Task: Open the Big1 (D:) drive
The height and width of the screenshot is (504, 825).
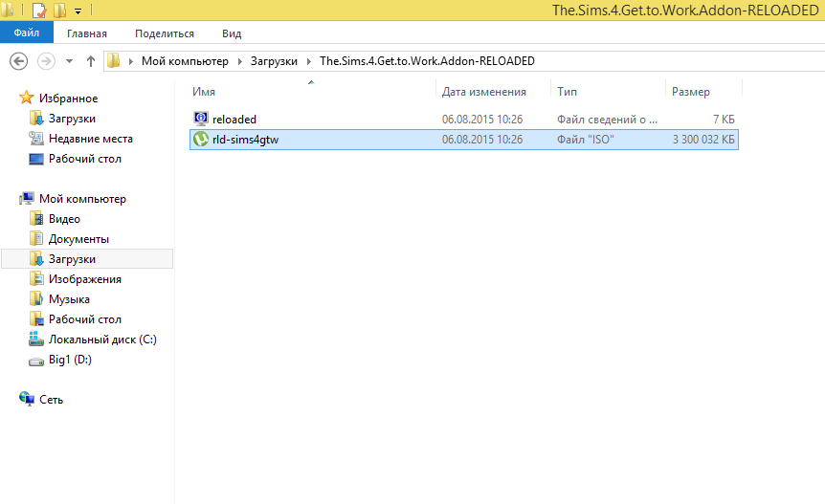Action: click(x=70, y=359)
